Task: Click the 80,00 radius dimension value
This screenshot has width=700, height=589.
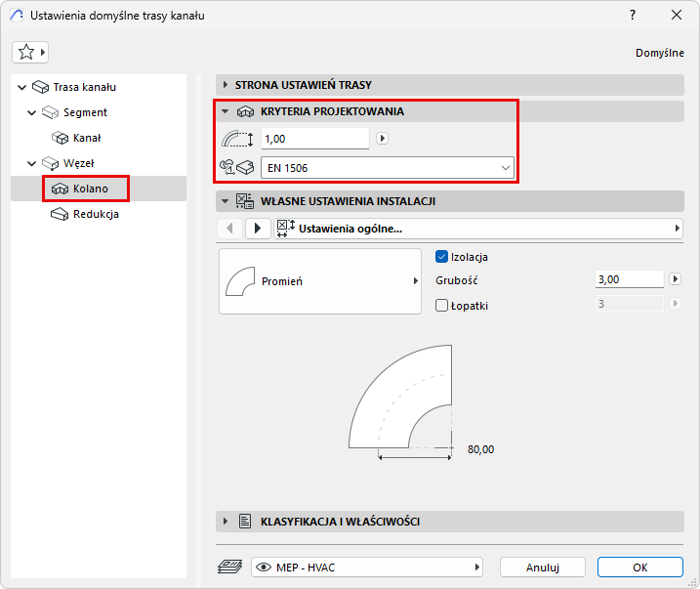Action: point(480,449)
